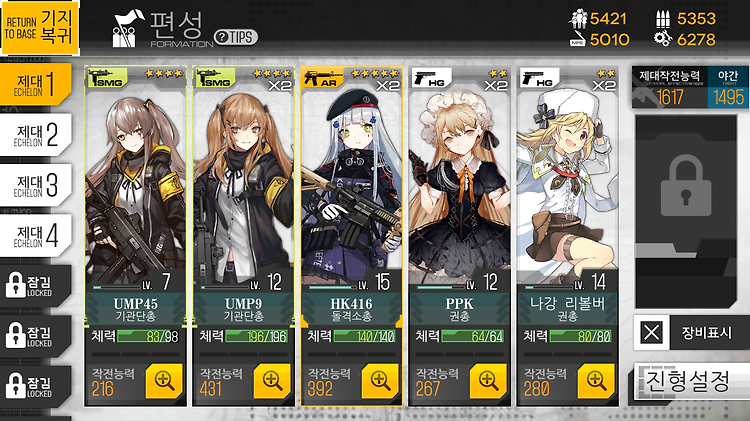The image size is (750, 421).
Task: Click UMP45 health bar
Action: tap(148, 336)
